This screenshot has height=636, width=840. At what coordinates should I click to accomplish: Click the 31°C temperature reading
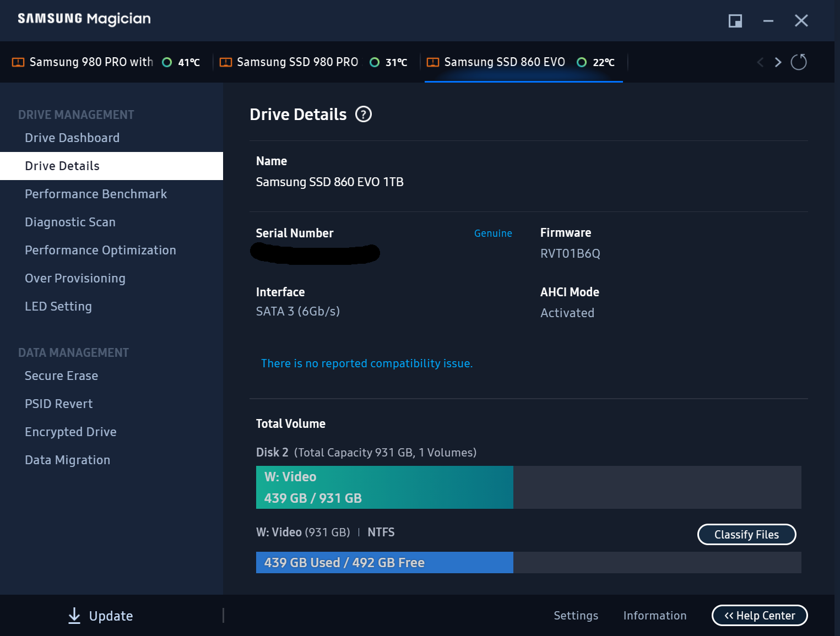pyautogui.click(x=396, y=62)
